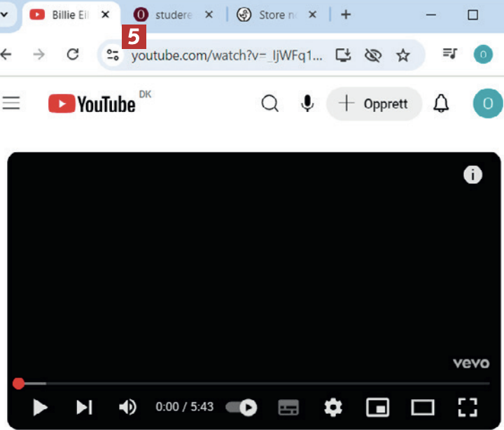Image resolution: width=504 pixels, height=430 pixels.
Task: Skip to the next video
Action: coord(84,407)
